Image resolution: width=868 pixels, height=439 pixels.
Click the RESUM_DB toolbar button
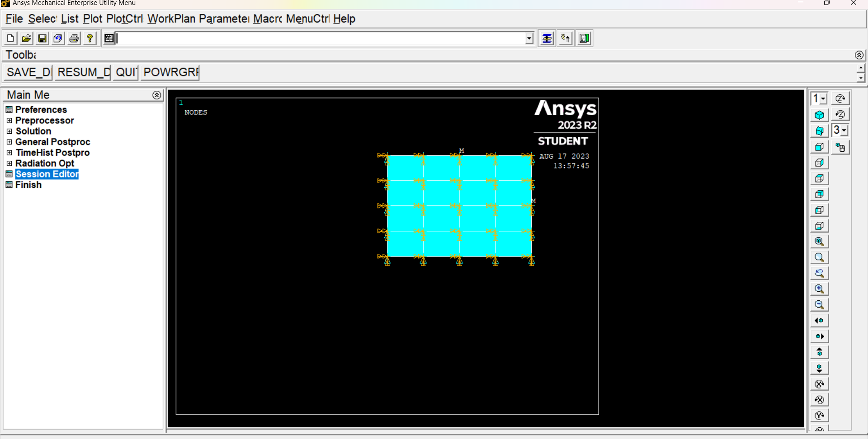coord(83,72)
